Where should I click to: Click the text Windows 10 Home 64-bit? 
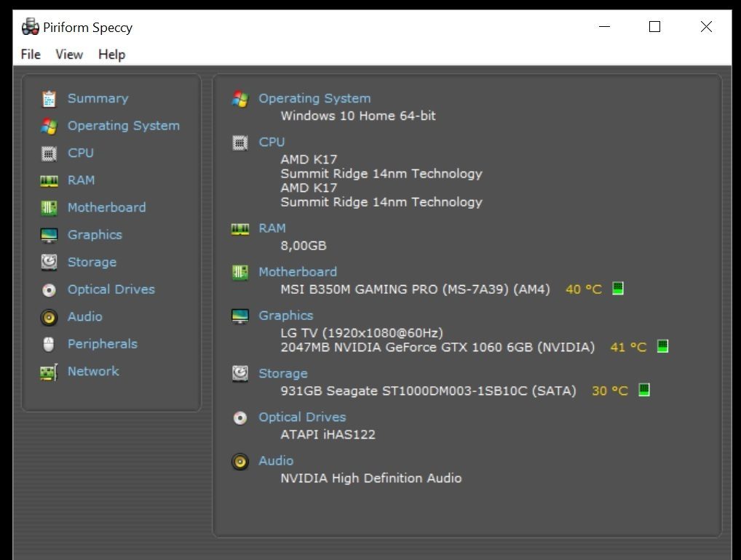tap(358, 116)
